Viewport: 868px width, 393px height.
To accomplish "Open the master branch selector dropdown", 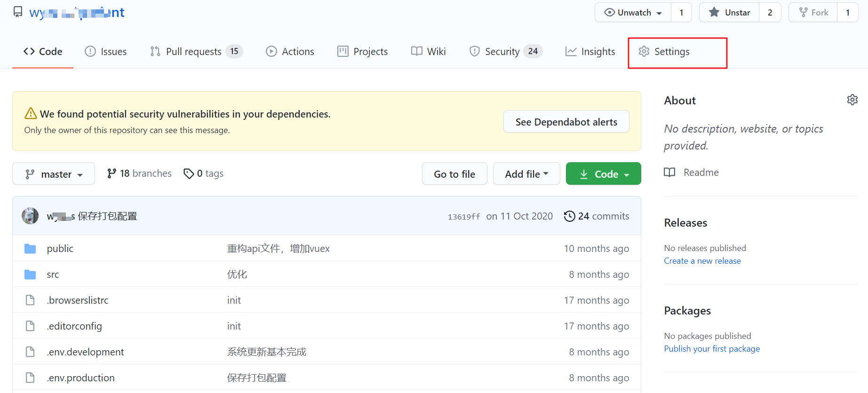I will (54, 174).
